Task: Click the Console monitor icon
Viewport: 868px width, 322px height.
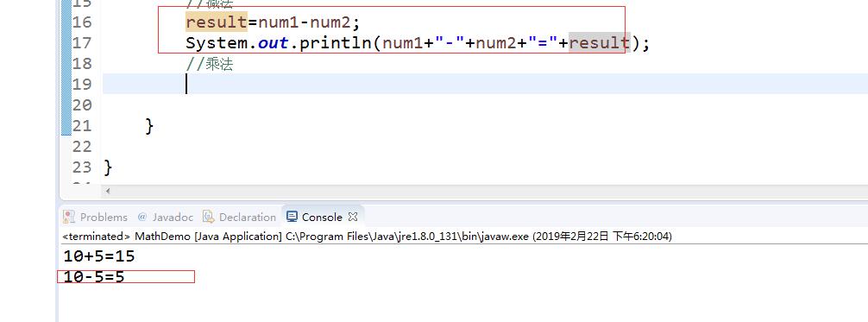Action: pyautogui.click(x=292, y=217)
